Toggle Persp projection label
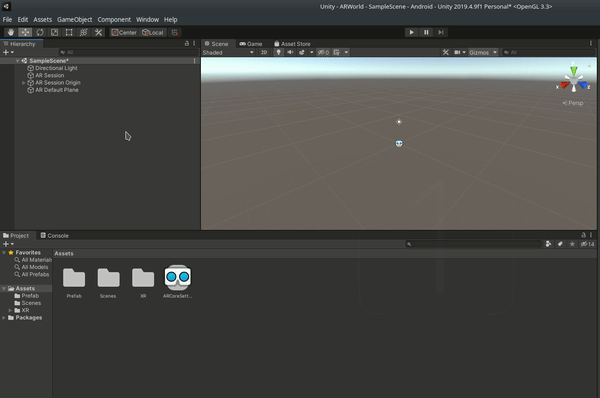 coord(573,103)
